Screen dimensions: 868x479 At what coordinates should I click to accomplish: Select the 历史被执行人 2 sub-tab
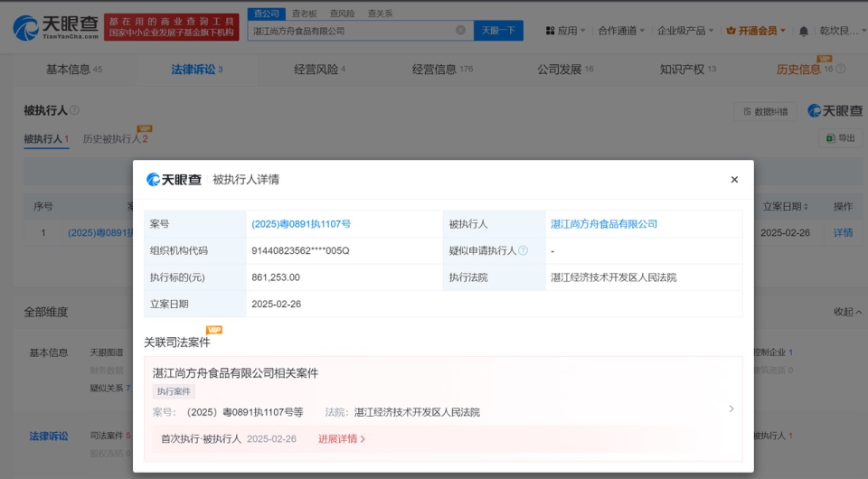(x=115, y=139)
